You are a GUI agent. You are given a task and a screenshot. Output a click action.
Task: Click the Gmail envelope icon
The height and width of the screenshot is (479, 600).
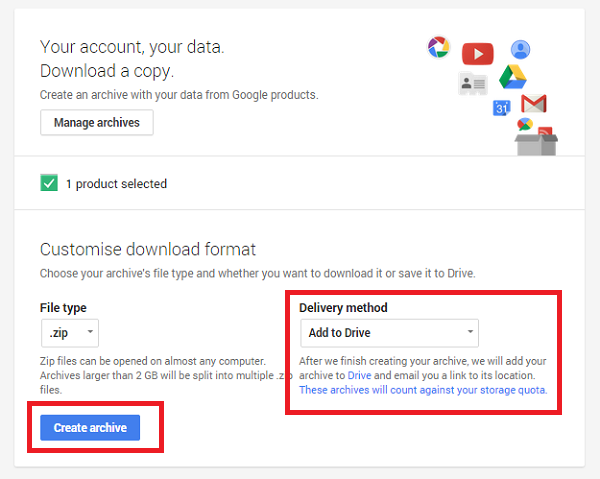pyautogui.click(x=534, y=103)
